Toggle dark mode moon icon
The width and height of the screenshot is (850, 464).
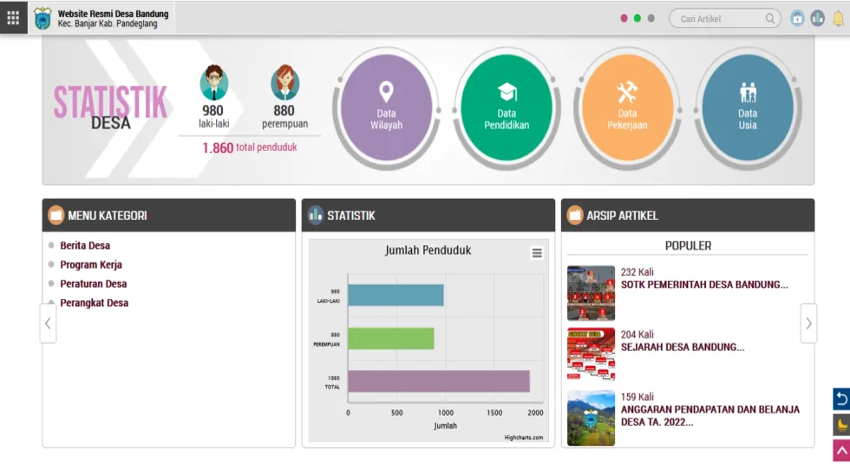(x=841, y=425)
